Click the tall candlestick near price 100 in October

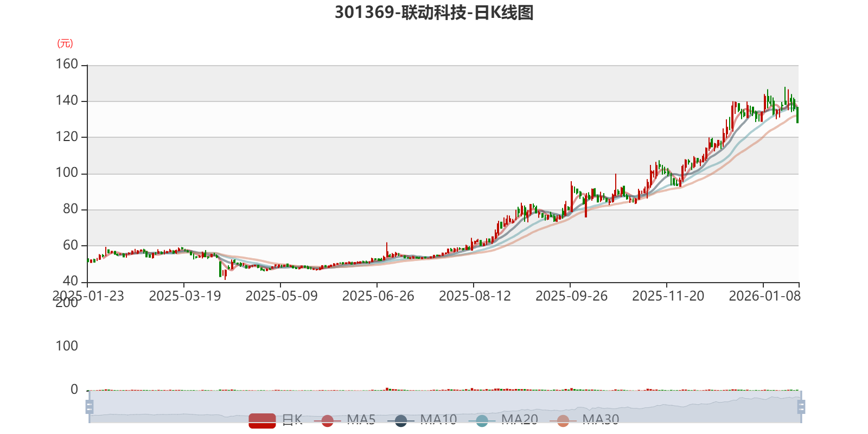click(615, 186)
